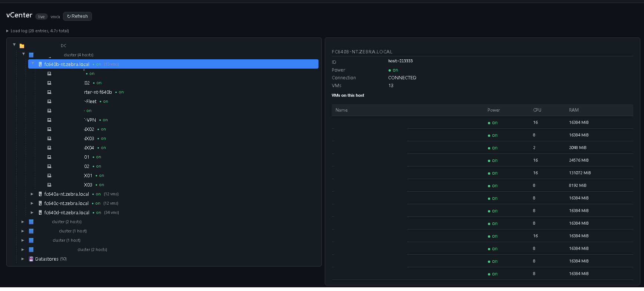Screen dimensions: 644x291
Task: Click the CONNECTED connection value
Action: coord(402,78)
